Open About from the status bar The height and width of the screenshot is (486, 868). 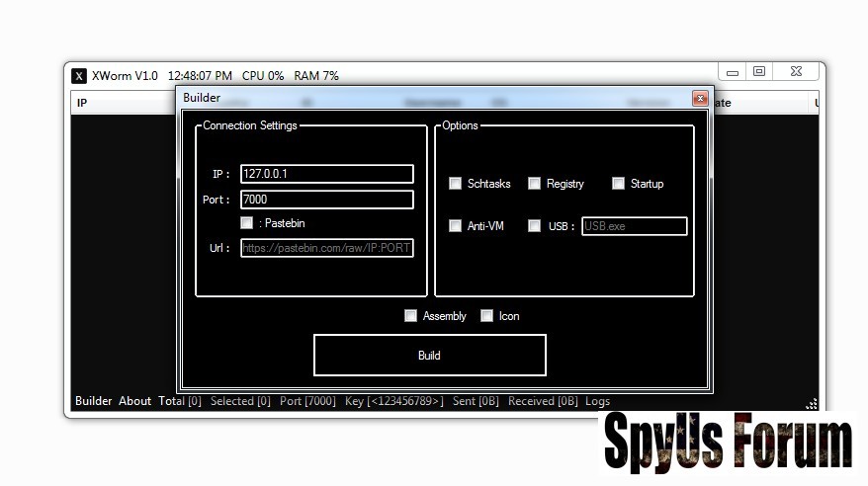click(x=135, y=401)
